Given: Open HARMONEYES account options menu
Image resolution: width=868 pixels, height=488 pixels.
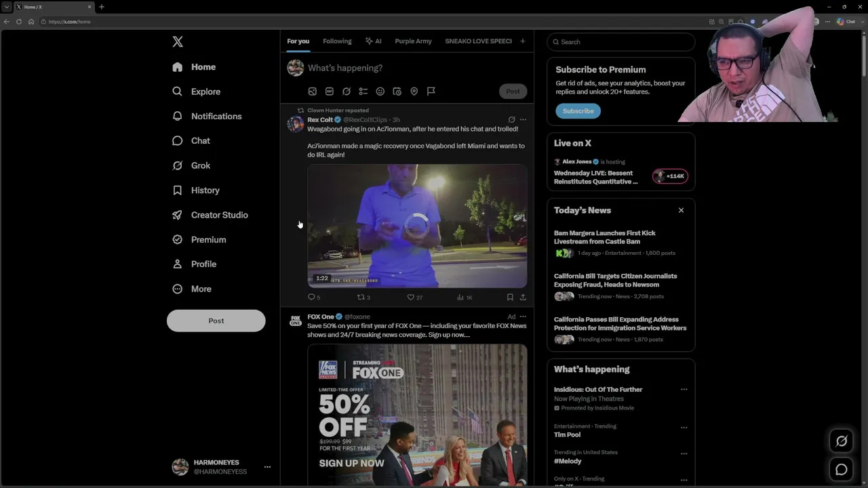Looking at the screenshot, I should (267, 467).
